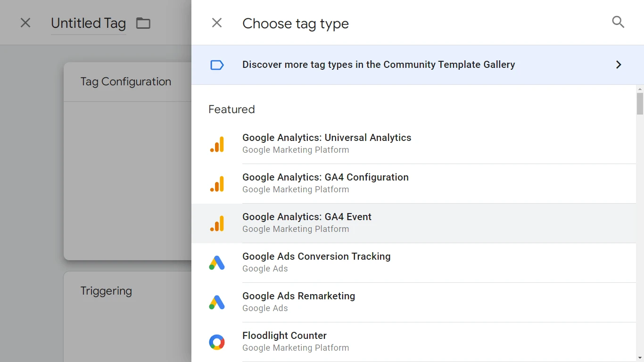The height and width of the screenshot is (362, 644).
Task: Click the Google Ads Remarketing logo
Action: pos(217,303)
